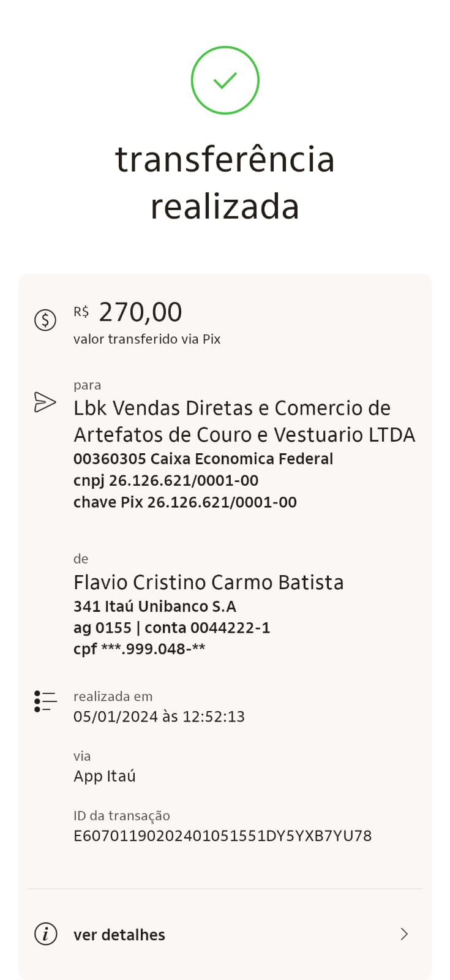Click the recipient cnpj number line
This screenshot has height=980, width=450.
[x=166, y=481]
